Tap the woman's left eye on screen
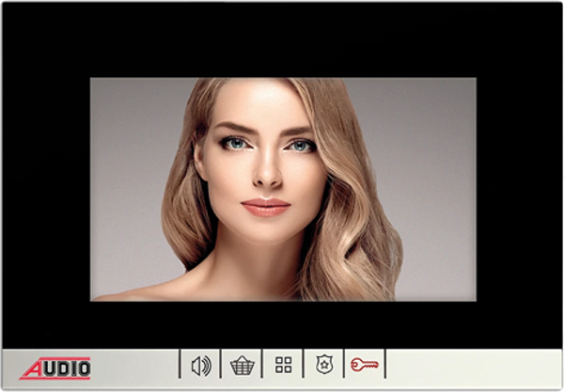 pos(234,144)
